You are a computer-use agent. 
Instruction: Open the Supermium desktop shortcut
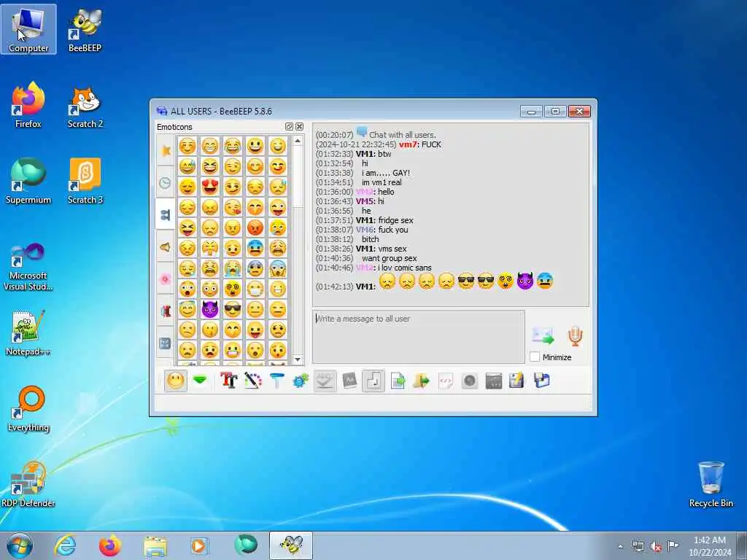click(28, 182)
